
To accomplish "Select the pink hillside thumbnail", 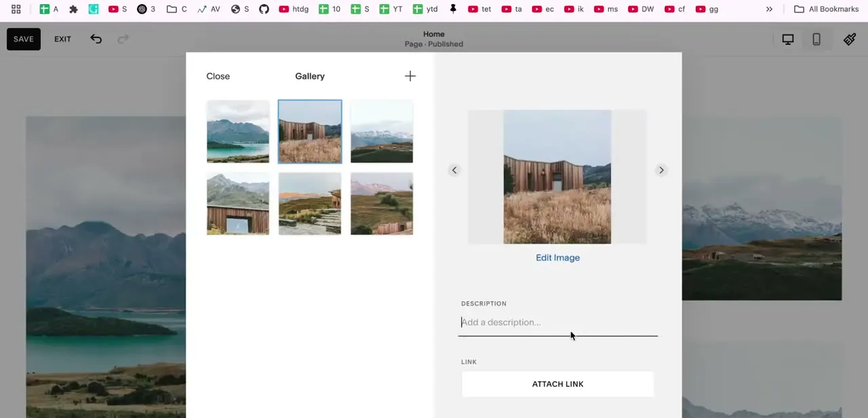I will click(x=382, y=204).
